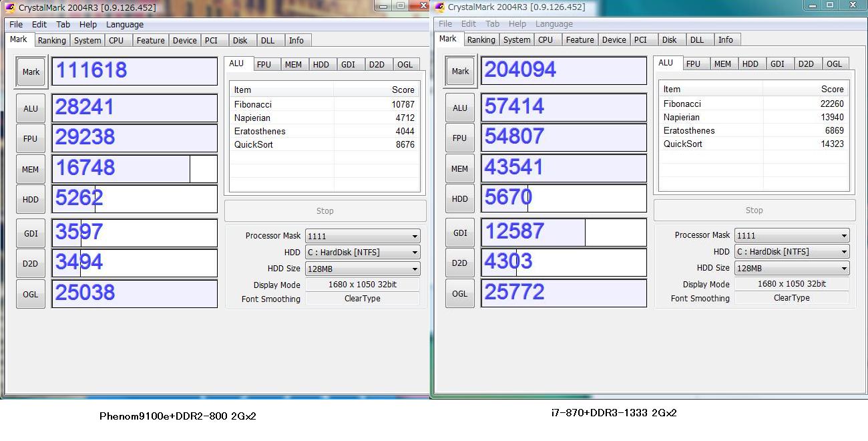The height and width of the screenshot is (441, 868).
Task: Switch to Ranking tab in left window
Action: [x=51, y=40]
